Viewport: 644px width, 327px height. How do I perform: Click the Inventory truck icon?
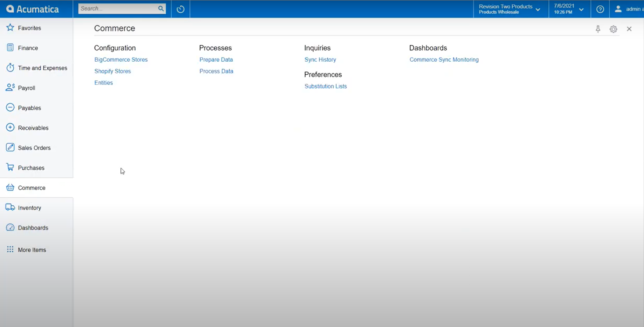(10, 207)
